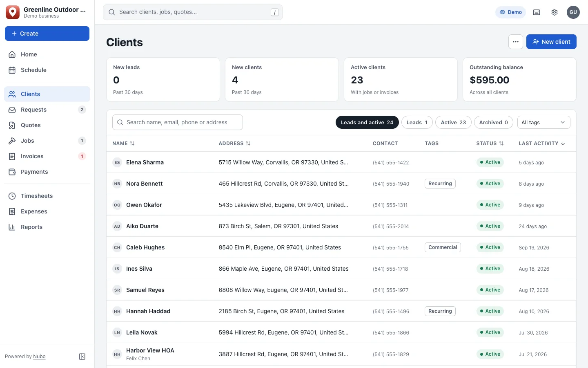Click Owen Okafor's OO avatar
Viewport: 588px width, 368px height.
pos(117,205)
